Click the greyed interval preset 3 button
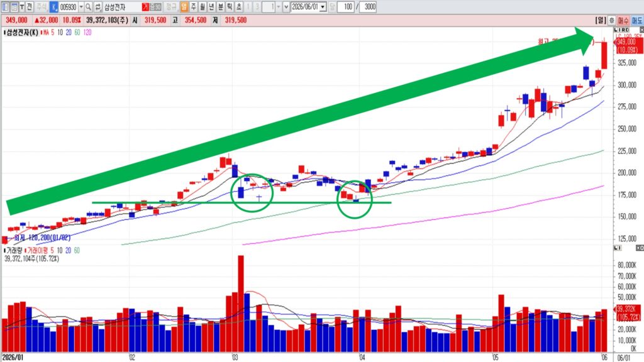The height and width of the screenshot is (362, 644). 257,7
